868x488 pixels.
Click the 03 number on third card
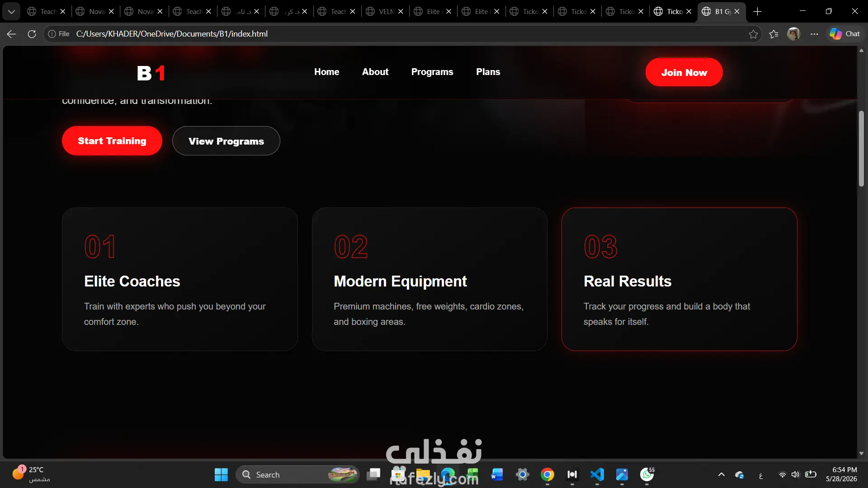[601, 247]
